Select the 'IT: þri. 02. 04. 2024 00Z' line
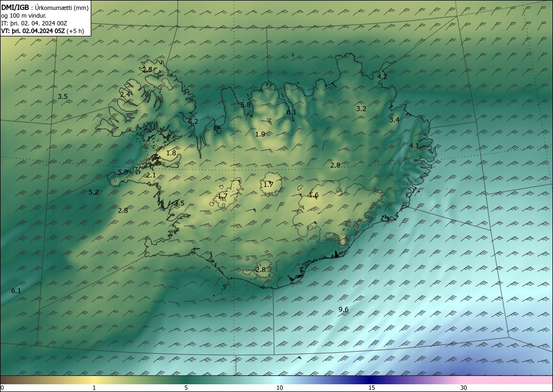Viewport: 553px width, 392px height. click(x=34, y=23)
